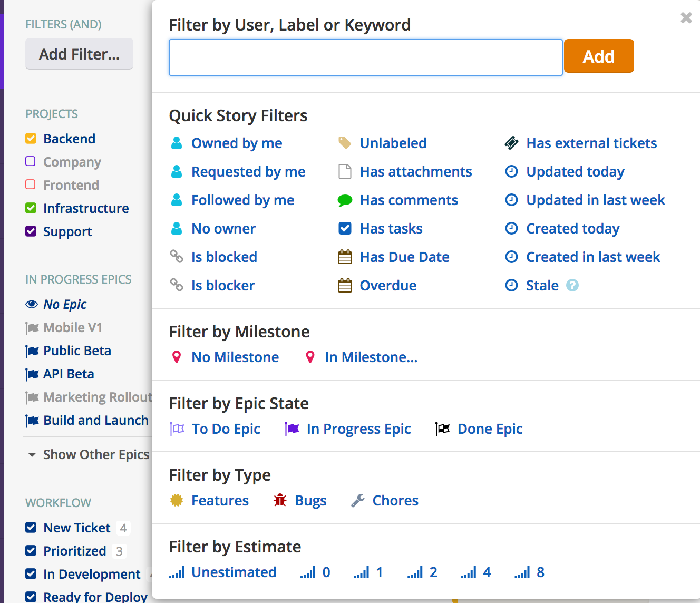Click the Done Epic filter link
Viewport: 700px width, 603px height.
click(490, 429)
